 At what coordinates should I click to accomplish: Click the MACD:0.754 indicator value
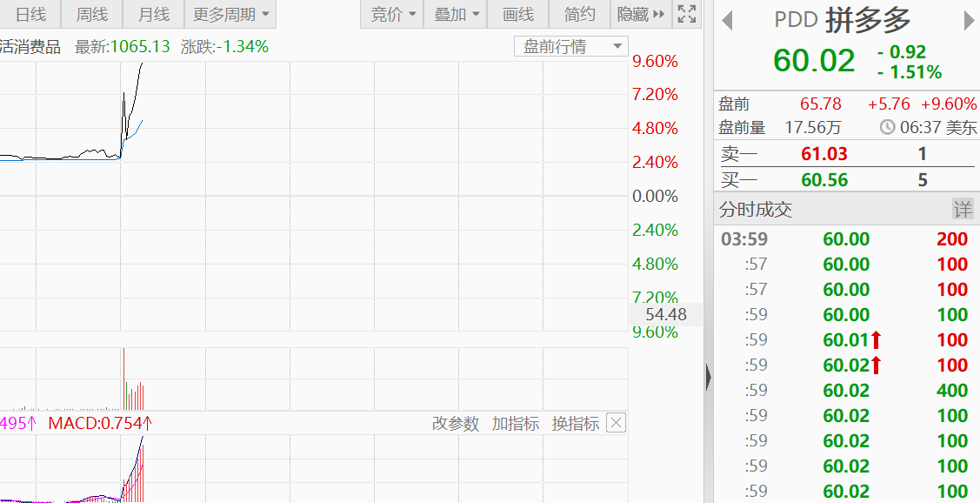pos(100,424)
